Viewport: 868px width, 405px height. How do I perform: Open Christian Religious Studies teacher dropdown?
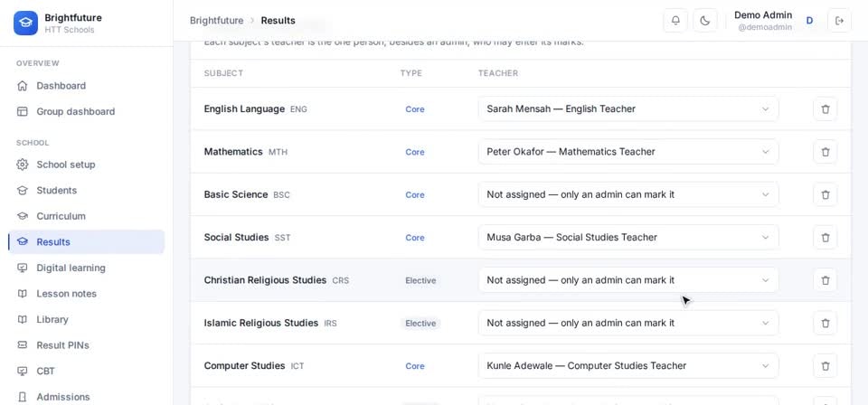point(628,280)
